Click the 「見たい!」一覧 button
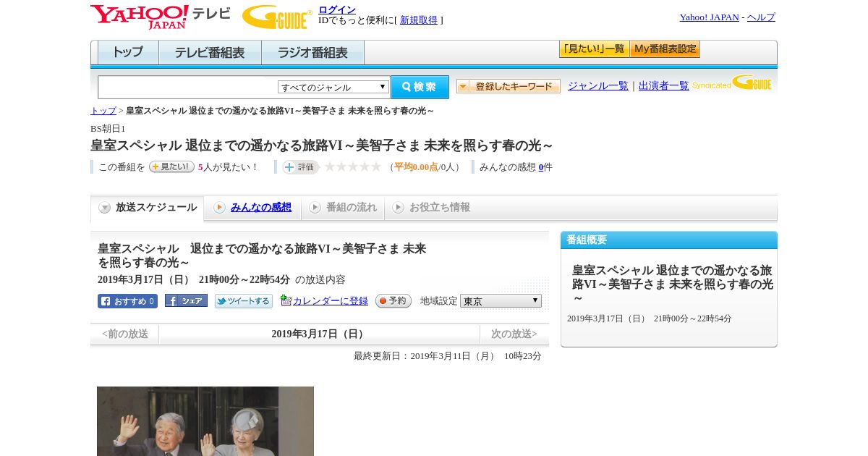Viewport: 868px width, 456px height. click(x=594, y=49)
